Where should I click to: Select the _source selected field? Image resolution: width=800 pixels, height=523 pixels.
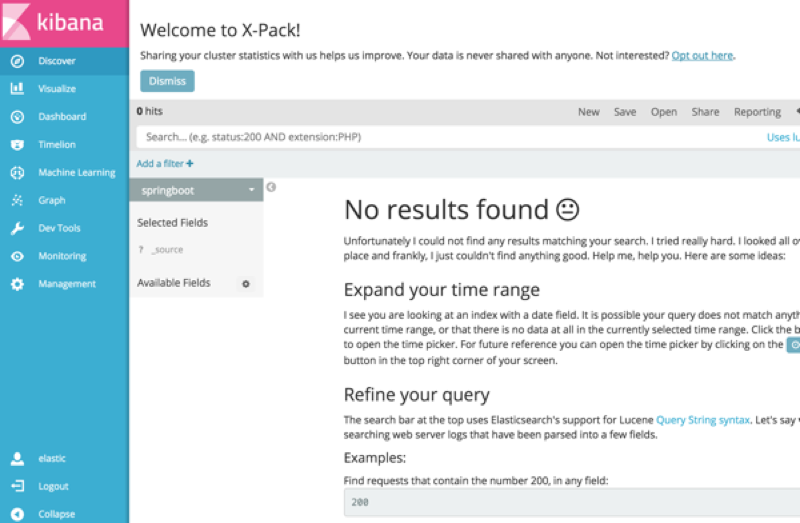(x=167, y=250)
